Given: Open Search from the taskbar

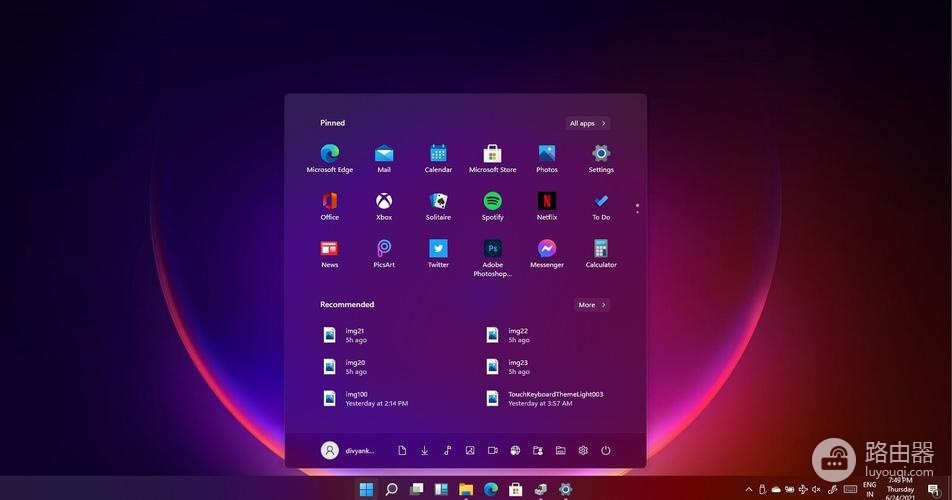Looking at the screenshot, I should tap(392, 489).
